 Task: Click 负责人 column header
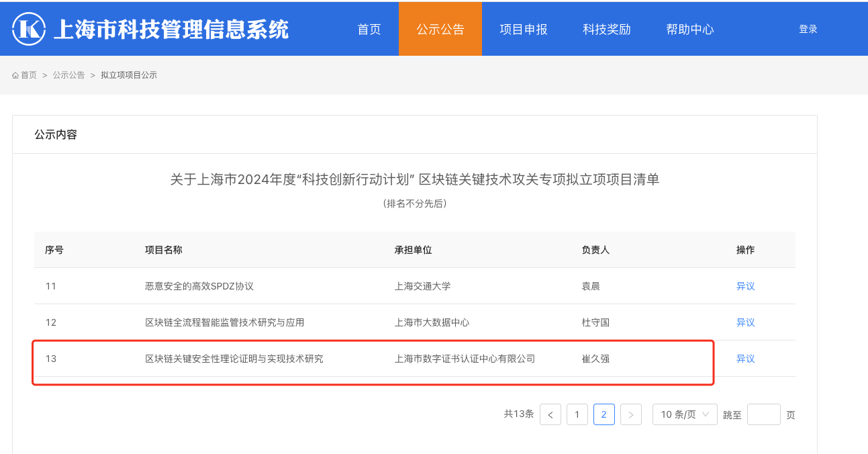pos(595,250)
